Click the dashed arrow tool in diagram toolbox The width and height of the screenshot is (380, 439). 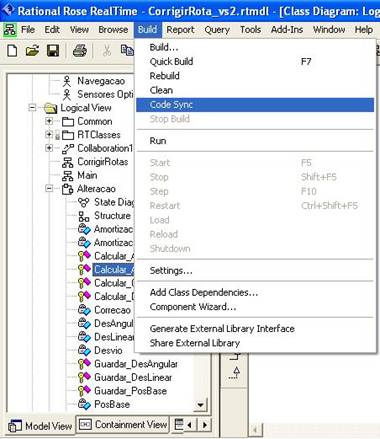tap(235, 373)
